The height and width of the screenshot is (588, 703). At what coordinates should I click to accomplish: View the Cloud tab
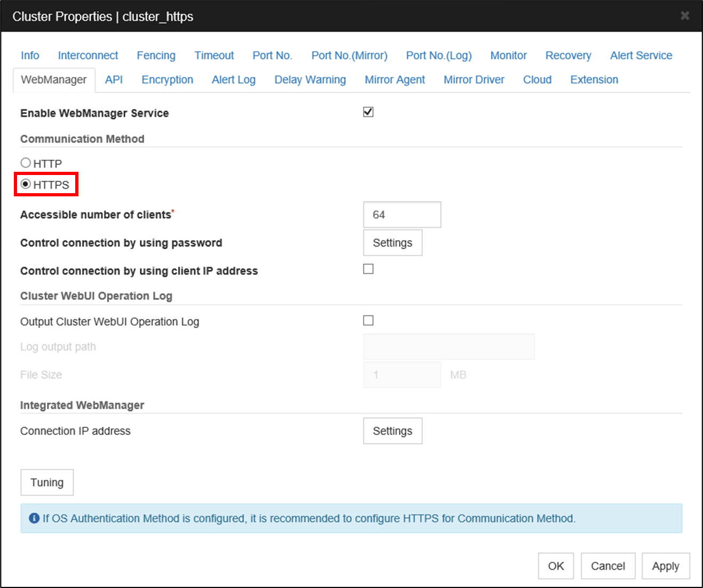click(x=537, y=79)
